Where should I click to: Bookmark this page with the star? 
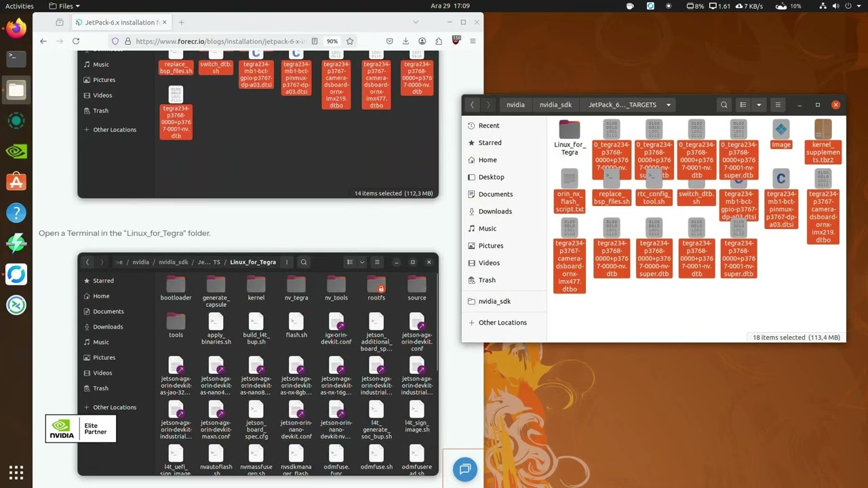pos(350,41)
